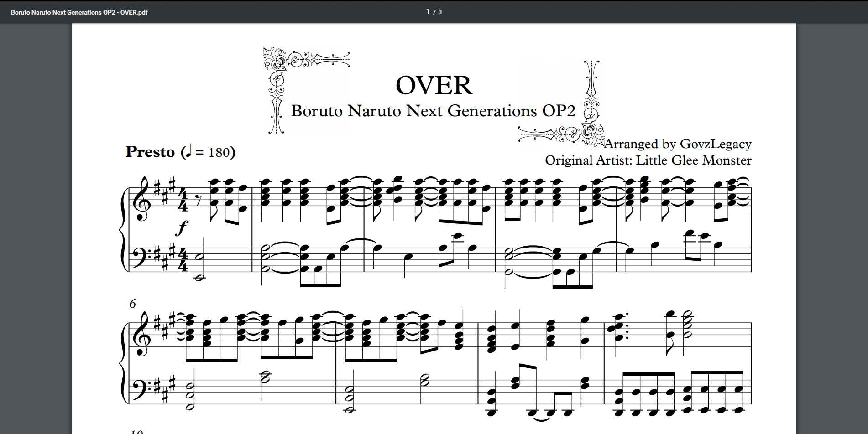Click measure number 6 above the second system
The width and height of the screenshot is (868, 434).
(x=132, y=304)
